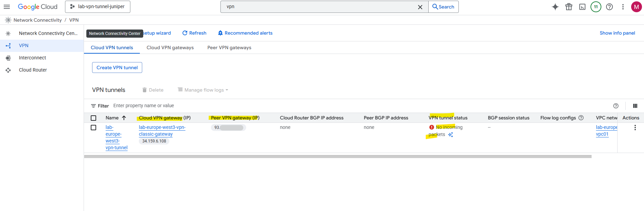This screenshot has height=211, width=644.
Task: Select Cloud Router in the sidebar
Action: click(x=42, y=70)
